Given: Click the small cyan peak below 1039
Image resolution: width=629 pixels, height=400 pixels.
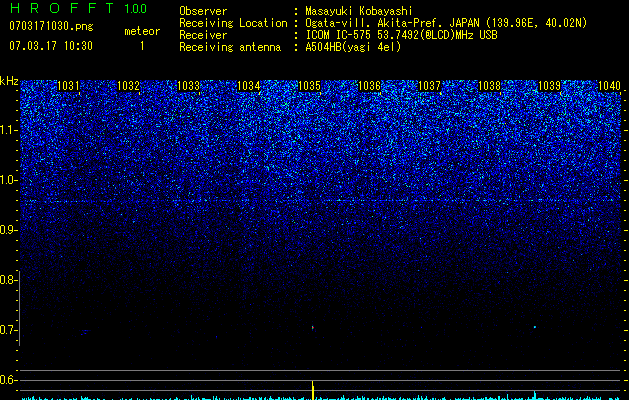Looking at the screenshot, I should pyautogui.click(x=535, y=395).
